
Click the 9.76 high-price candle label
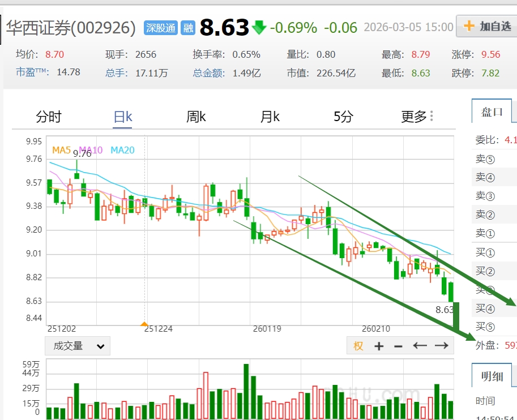point(82,153)
